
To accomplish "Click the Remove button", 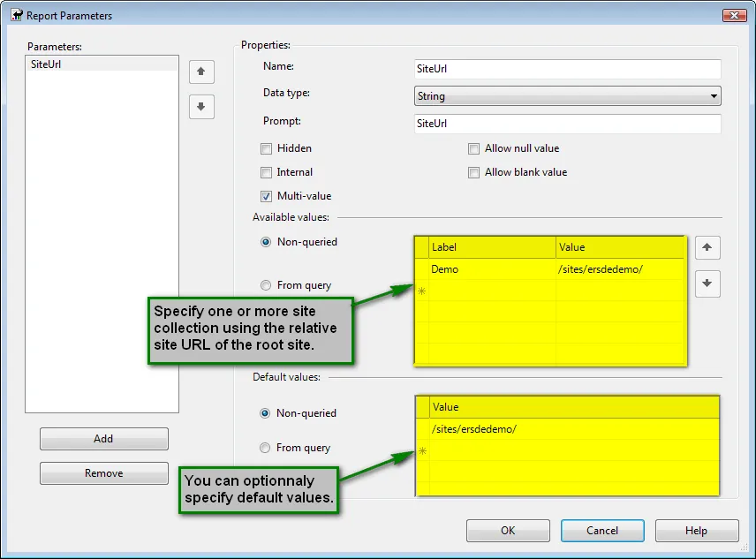I will [x=103, y=473].
